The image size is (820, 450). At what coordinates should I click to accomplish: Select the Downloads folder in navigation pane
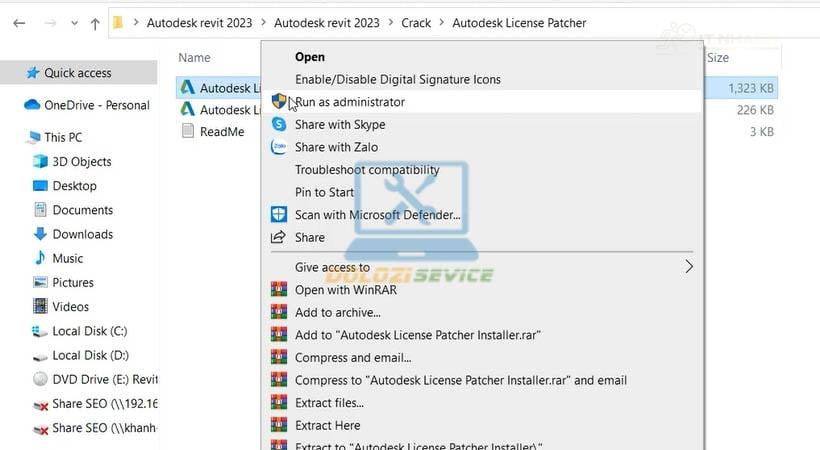pyautogui.click(x=82, y=234)
